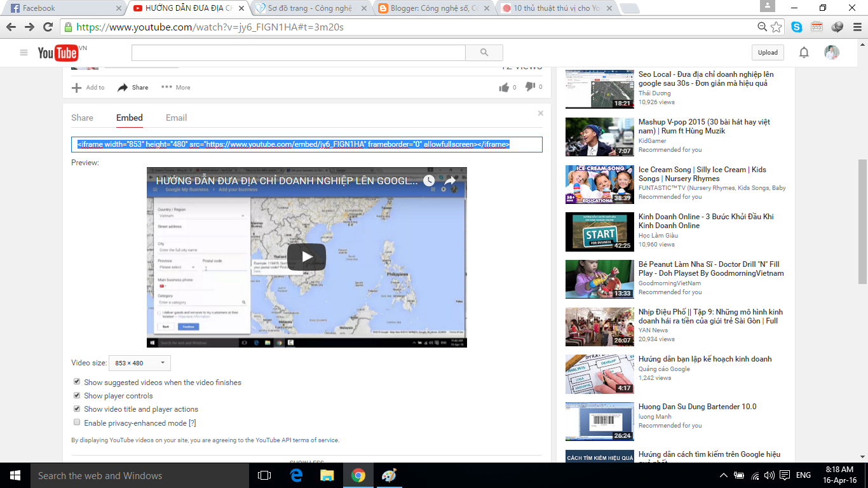Go back with browser back arrow
868x488 pixels.
coord(11,27)
